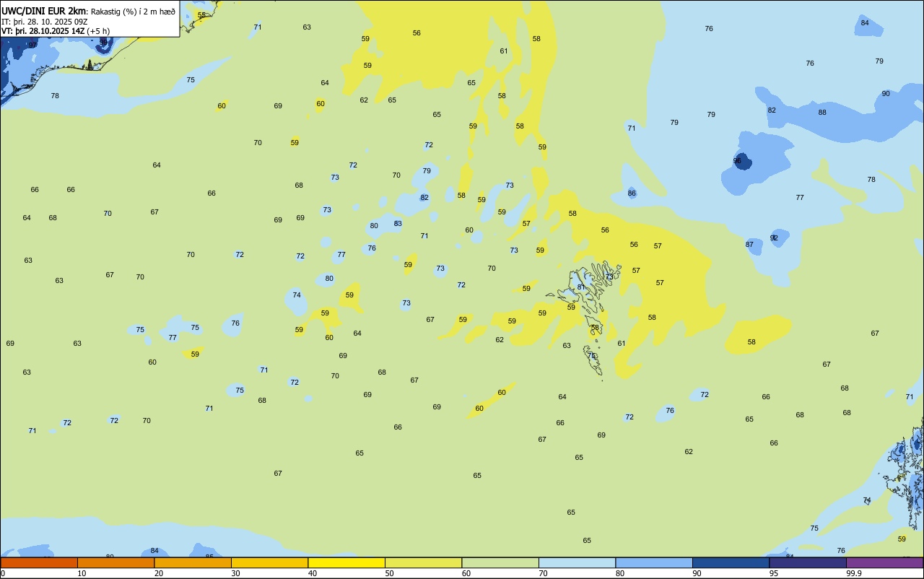Viewport: 924px width, 579px height.
Task: Click the humidity value '83' on the map
Action: (398, 224)
